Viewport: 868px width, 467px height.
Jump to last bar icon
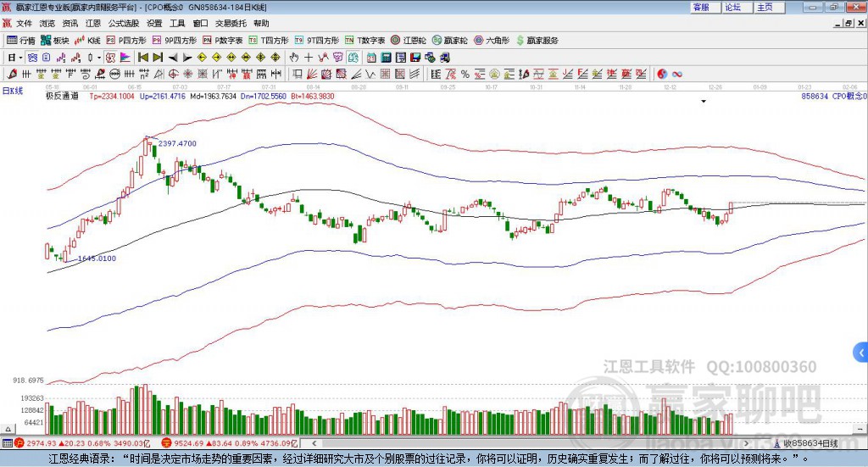tap(158, 58)
